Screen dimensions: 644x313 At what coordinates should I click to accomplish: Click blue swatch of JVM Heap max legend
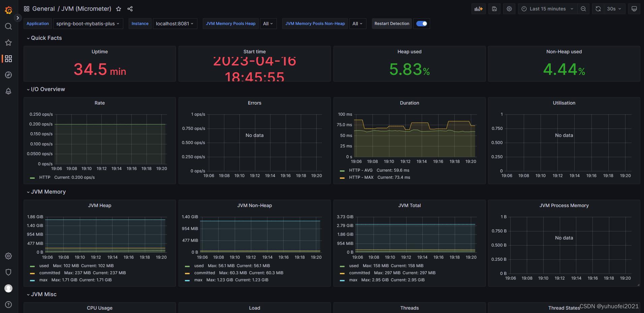click(32, 280)
